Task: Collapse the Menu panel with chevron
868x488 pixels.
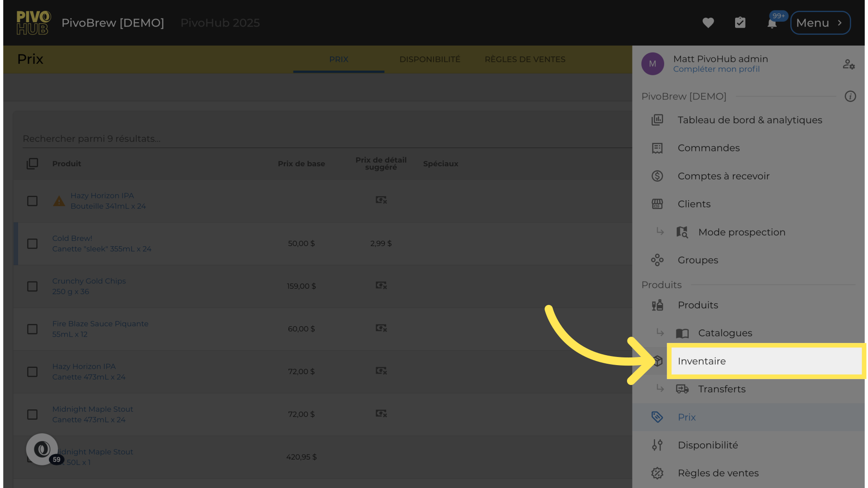Action: click(x=821, y=23)
